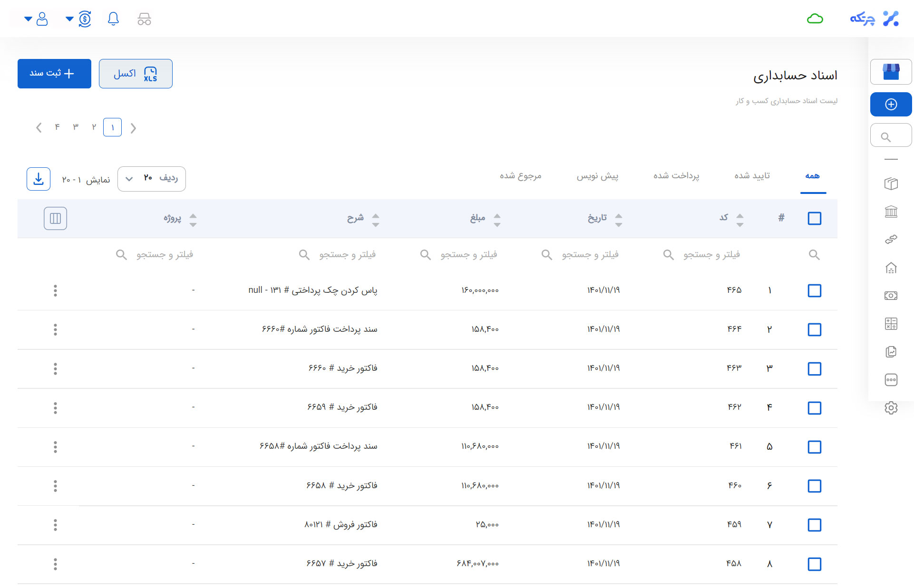Switch to the تایید شده tab
This screenshot has height=588, width=914.
click(752, 176)
